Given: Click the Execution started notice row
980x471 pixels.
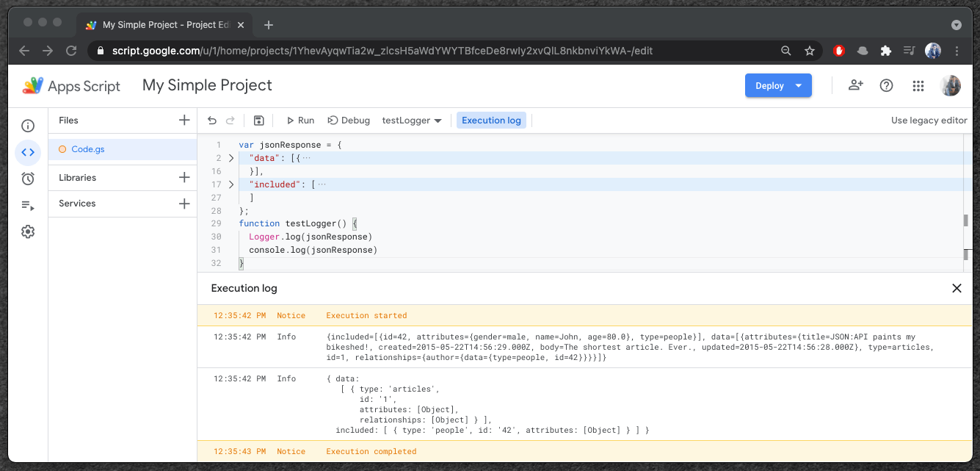Looking at the screenshot, I should 585,315.
